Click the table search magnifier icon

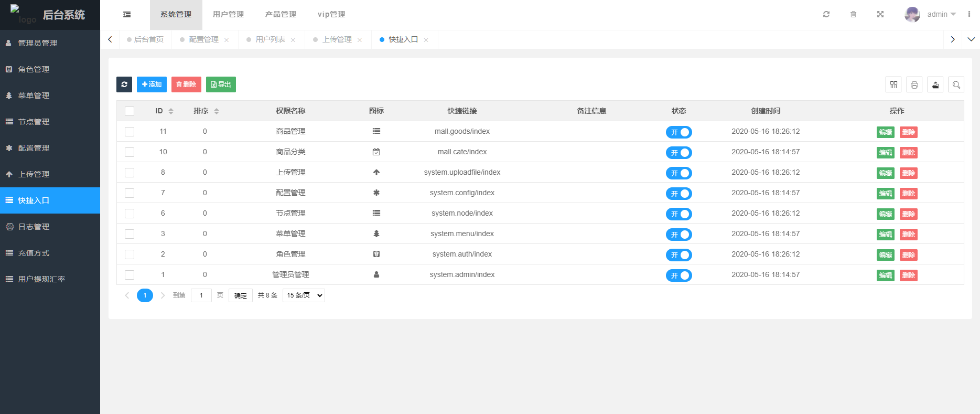click(x=956, y=84)
